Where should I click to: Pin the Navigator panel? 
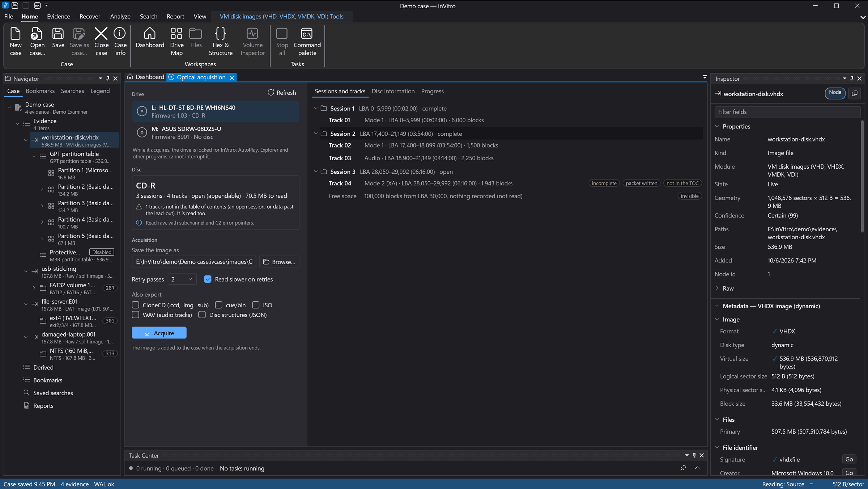click(x=108, y=79)
